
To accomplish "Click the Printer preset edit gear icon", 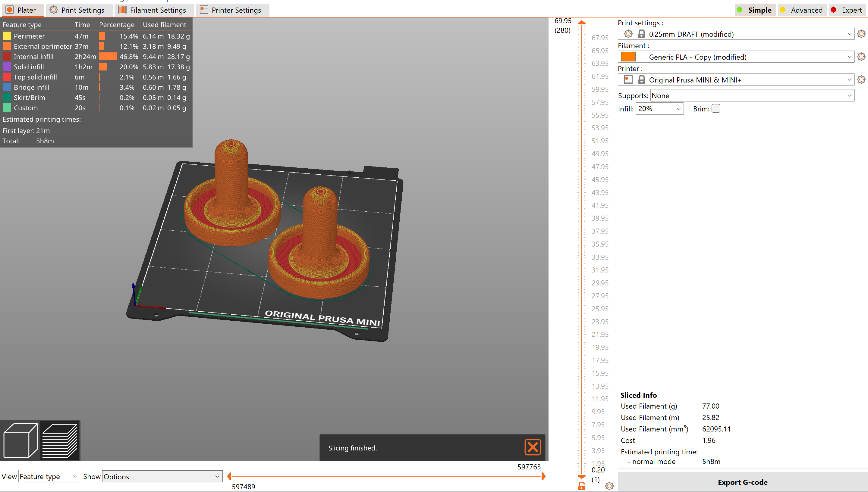I will coord(861,80).
